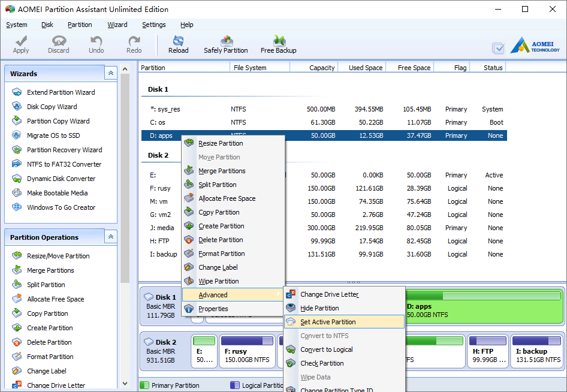Select the D: apps block in disk map
Image resolution: width=567 pixels, height=392 pixels.
484,306
